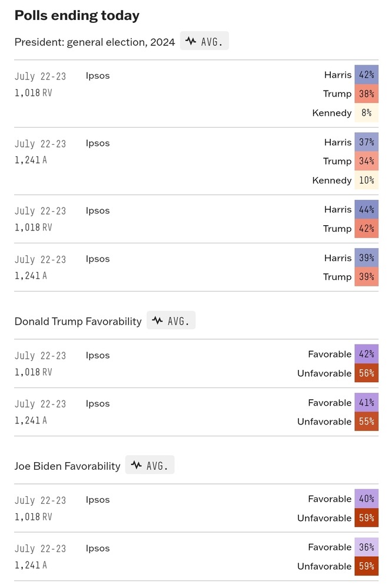Click Trump Unfavorable 56% swatch
Screen dimensions: 392x588
[367, 373]
